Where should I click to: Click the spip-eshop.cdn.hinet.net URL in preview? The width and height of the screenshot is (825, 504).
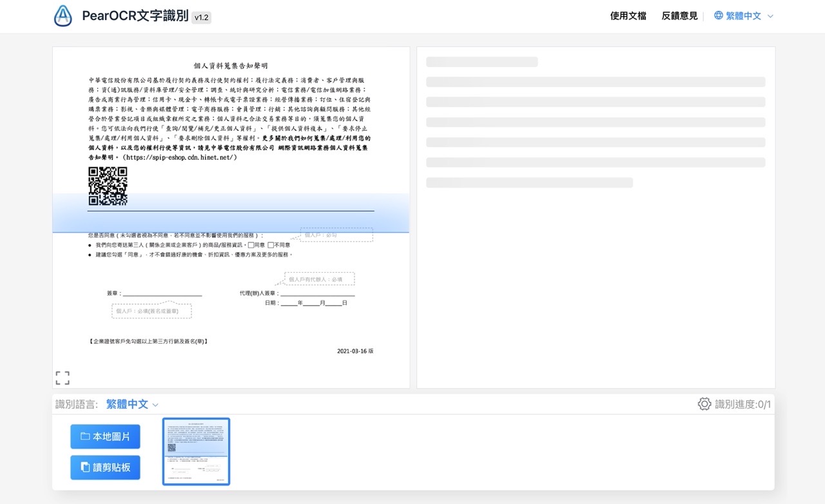coord(180,157)
